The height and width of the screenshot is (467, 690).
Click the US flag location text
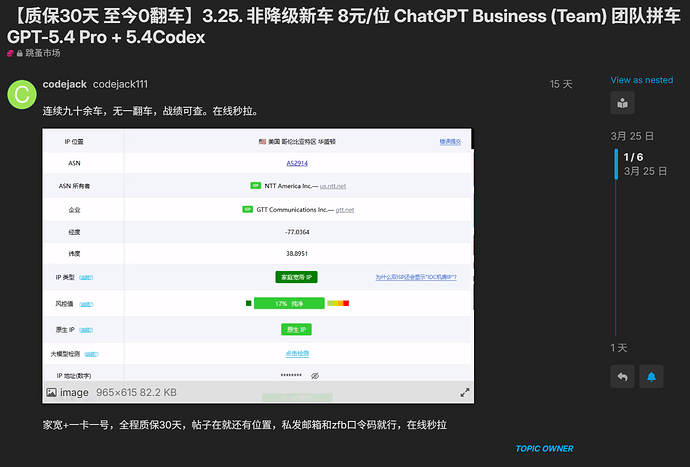[297, 142]
